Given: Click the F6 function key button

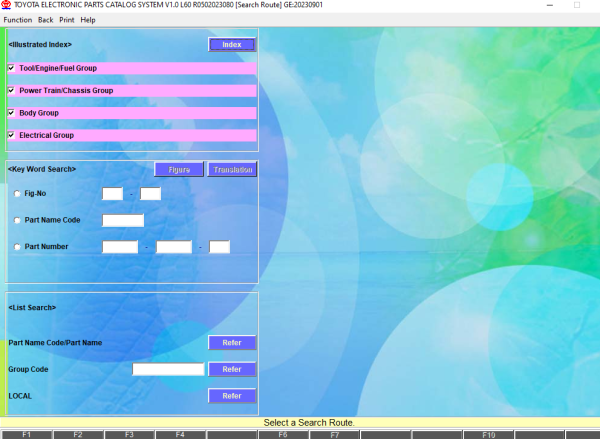Looking at the screenshot, I should pos(283,434).
